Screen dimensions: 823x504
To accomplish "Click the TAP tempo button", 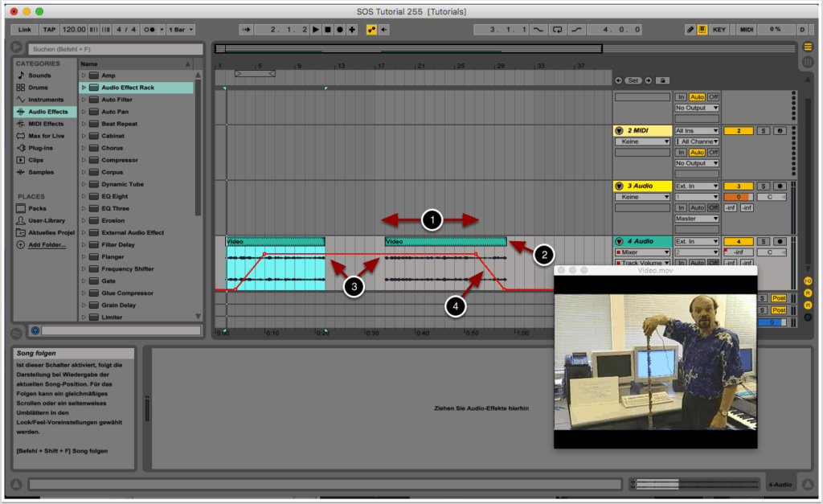I will [x=49, y=30].
